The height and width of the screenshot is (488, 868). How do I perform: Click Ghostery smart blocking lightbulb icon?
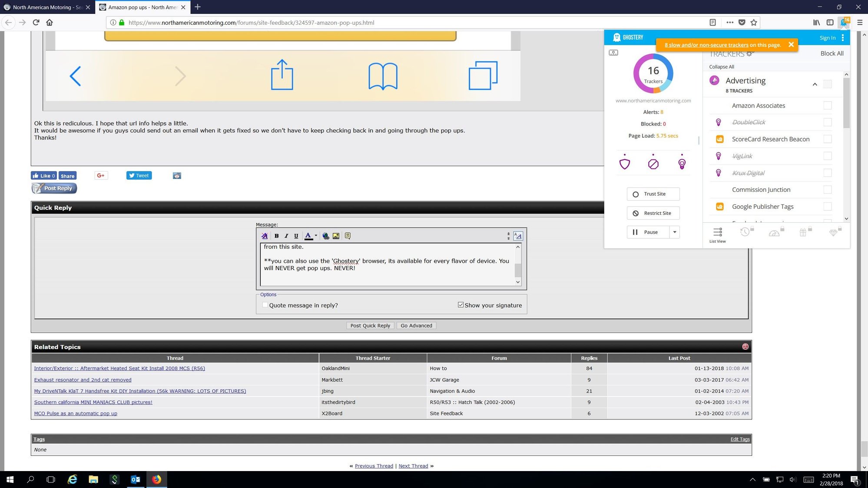pos(682,164)
